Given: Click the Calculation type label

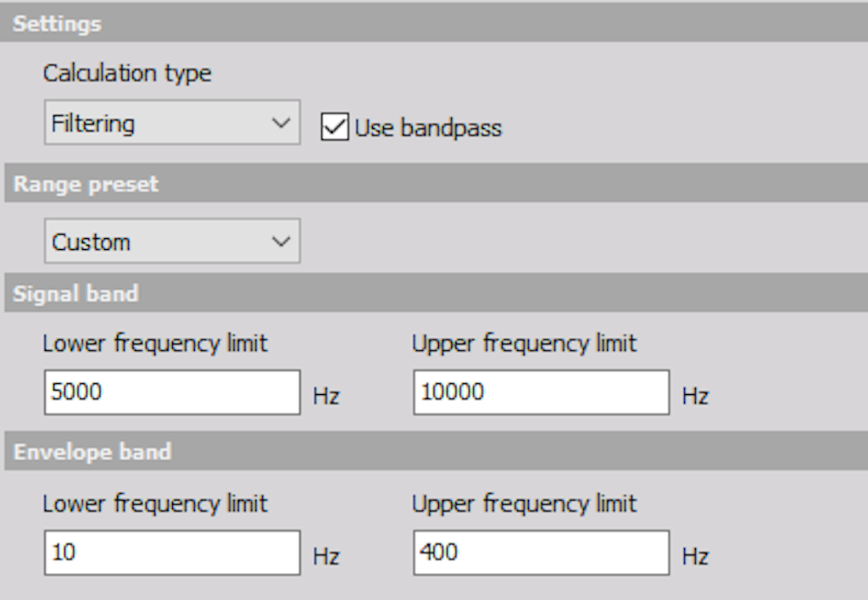Looking at the screenshot, I should pos(127,73).
